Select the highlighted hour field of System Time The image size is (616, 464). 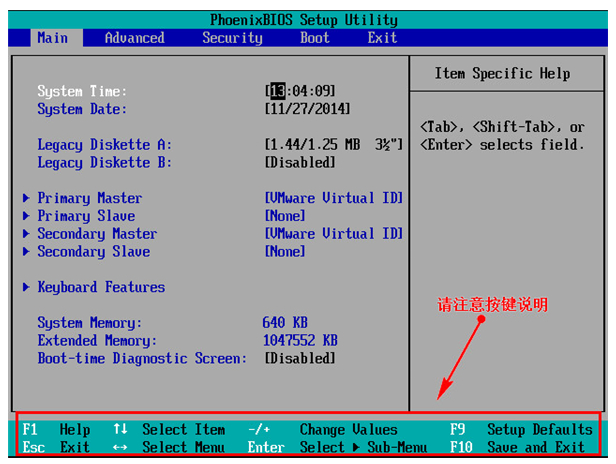pyautogui.click(x=278, y=91)
